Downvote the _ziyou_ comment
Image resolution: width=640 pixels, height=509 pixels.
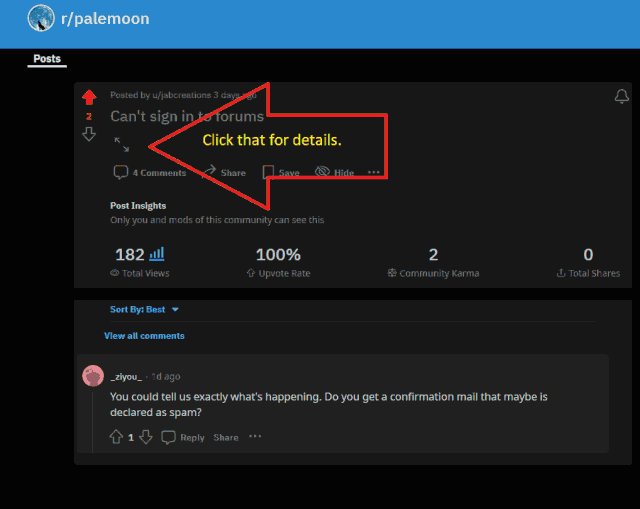coord(146,437)
